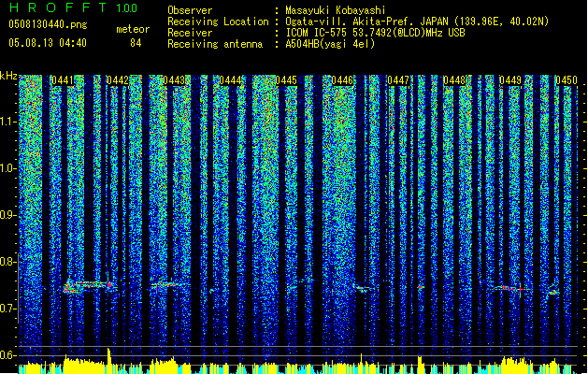Click the 0.7 frequency axis label
588x374 pixels.
click(x=8, y=309)
